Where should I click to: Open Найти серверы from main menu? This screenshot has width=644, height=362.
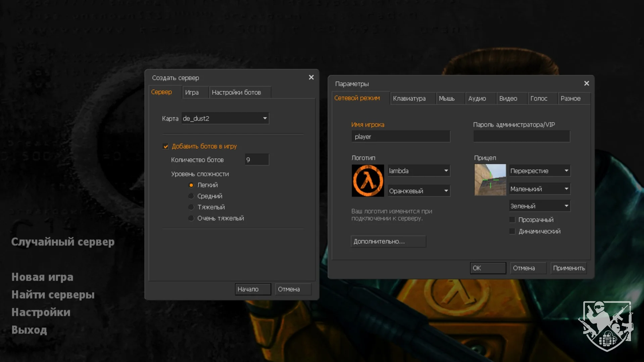pyautogui.click(x=53, y=295)
